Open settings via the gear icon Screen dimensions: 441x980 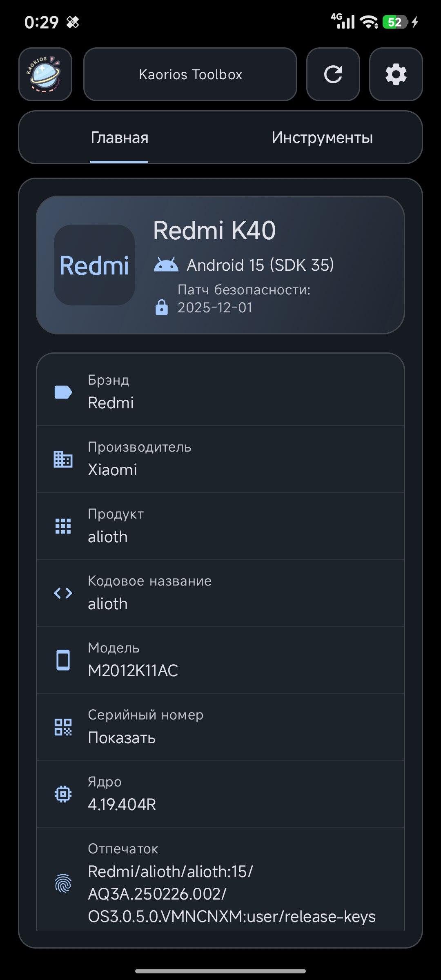pyautogui.click(x=396, y=74)
